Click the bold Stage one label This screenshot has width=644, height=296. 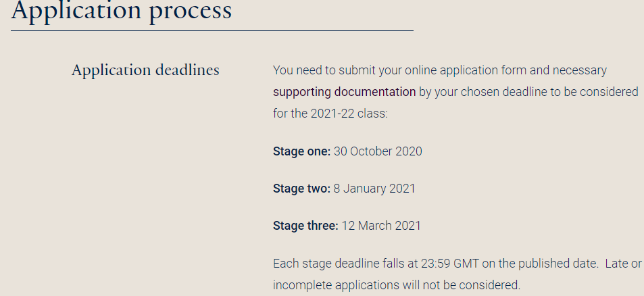301,151
